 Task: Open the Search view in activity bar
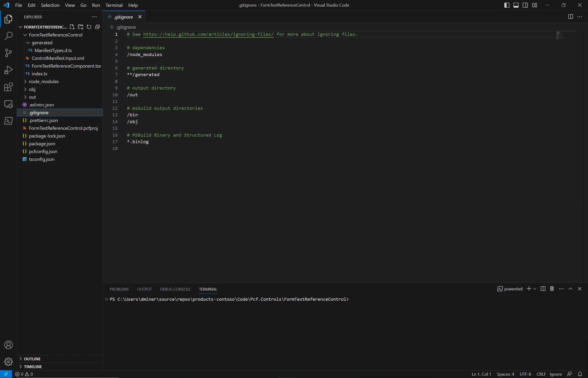[8, 36]
